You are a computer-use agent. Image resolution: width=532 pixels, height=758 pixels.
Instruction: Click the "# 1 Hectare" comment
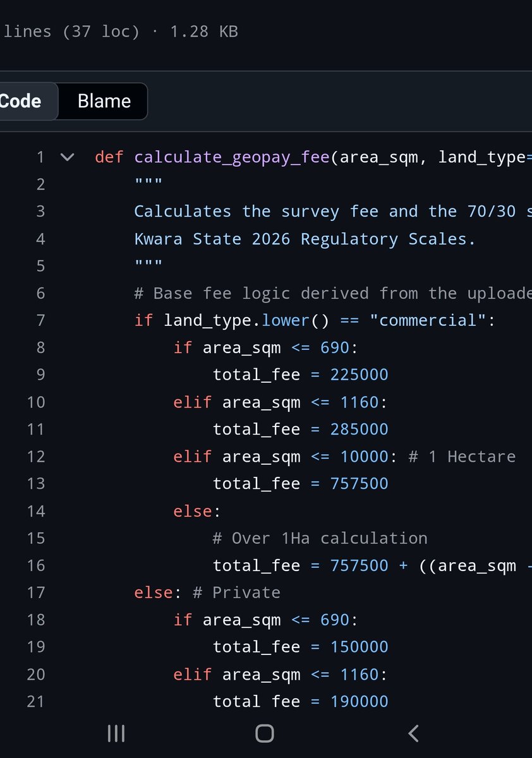[x=462, y=457]
